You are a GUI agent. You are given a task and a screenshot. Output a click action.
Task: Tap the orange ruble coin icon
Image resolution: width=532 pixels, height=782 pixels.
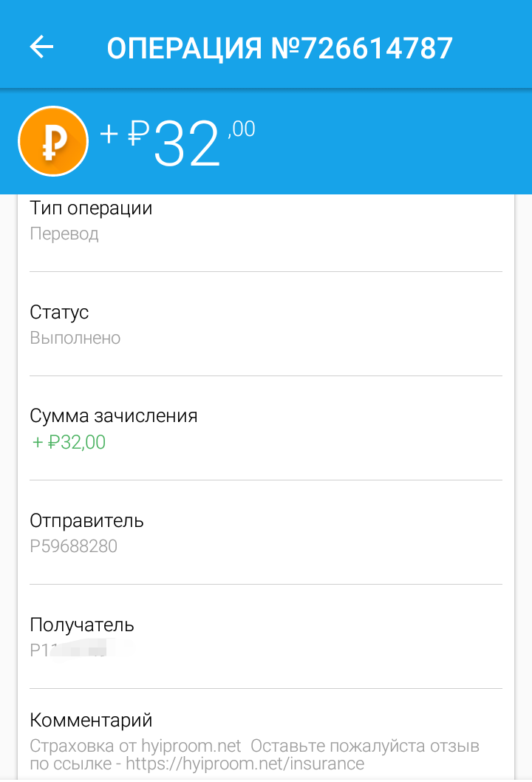(53, 141)
